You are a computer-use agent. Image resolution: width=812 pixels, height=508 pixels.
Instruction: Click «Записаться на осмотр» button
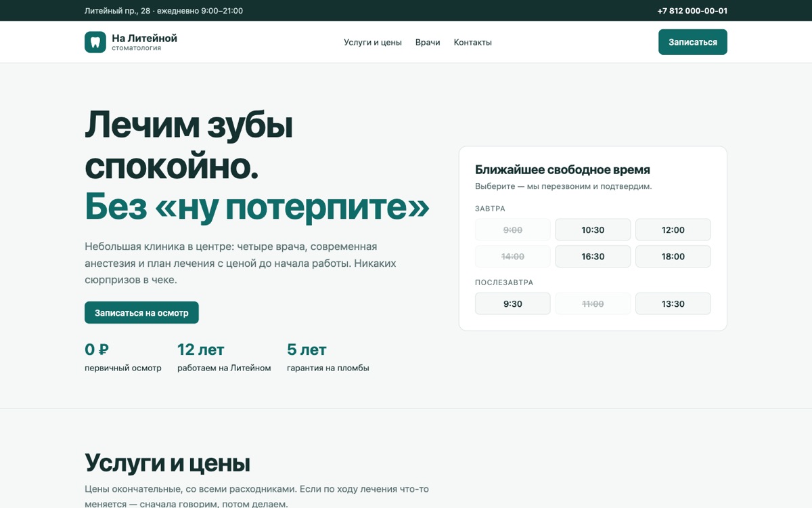click(141, 313)
